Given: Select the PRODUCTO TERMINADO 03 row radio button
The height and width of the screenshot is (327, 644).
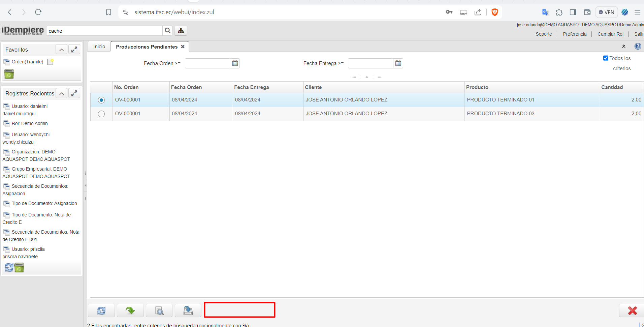Looking at the screenshot, I should (x=101, y=114).
